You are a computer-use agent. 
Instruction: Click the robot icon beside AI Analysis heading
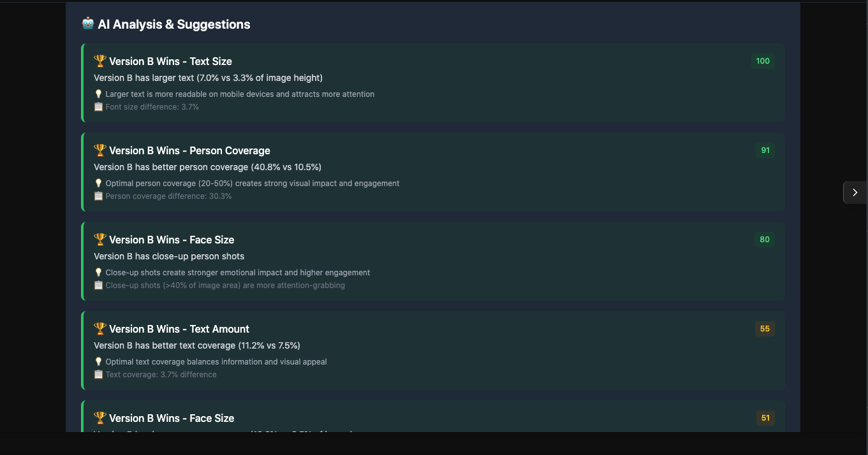point(88,24)
